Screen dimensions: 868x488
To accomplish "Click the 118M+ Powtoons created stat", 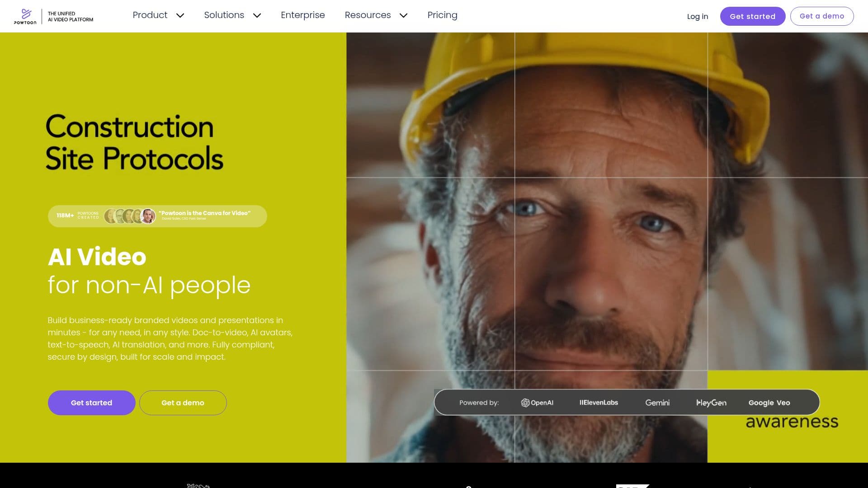I will pos(77,216).
